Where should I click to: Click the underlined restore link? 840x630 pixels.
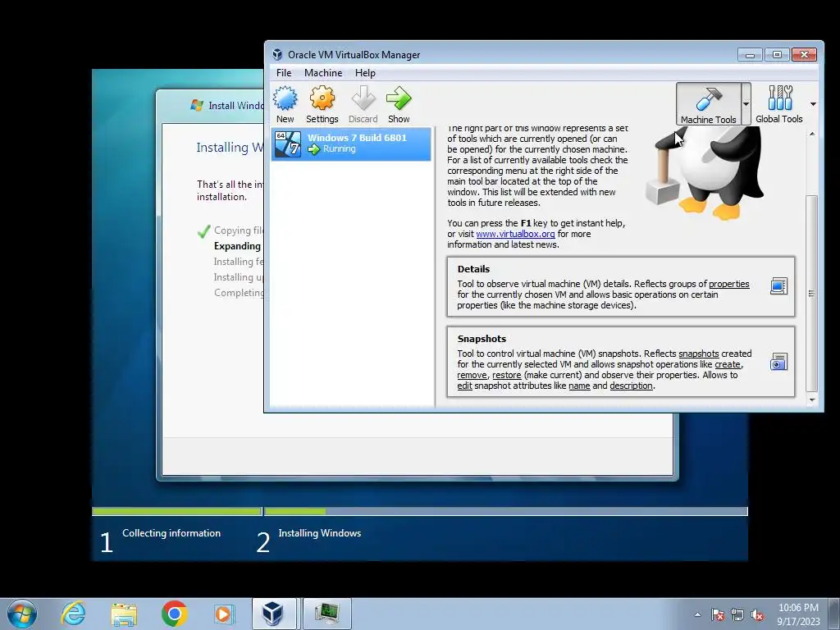[x=507, y=375]
